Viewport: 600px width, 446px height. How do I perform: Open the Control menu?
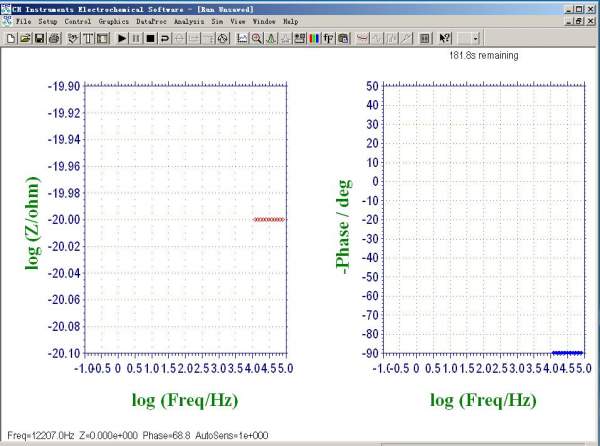78,21
